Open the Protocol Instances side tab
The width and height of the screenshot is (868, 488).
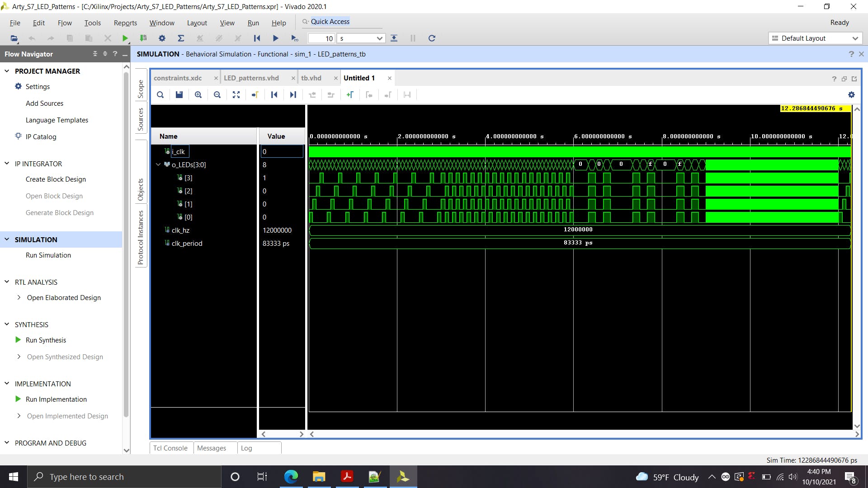click(x=141, y=237)
